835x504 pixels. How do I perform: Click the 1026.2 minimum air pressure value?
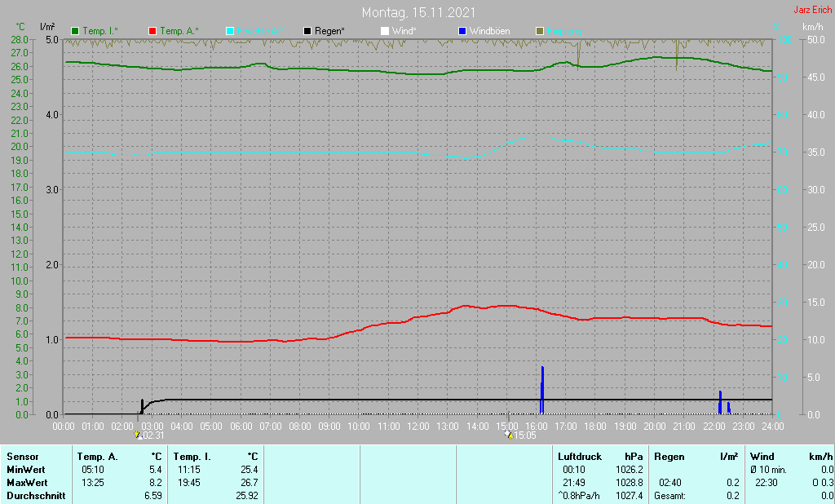629,470
